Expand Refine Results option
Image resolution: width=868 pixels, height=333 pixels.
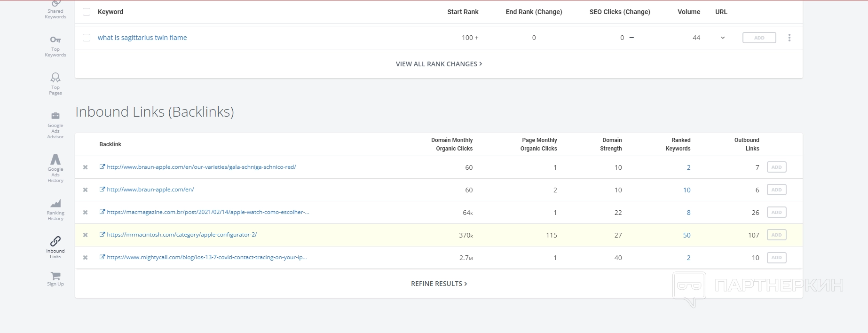439,284
